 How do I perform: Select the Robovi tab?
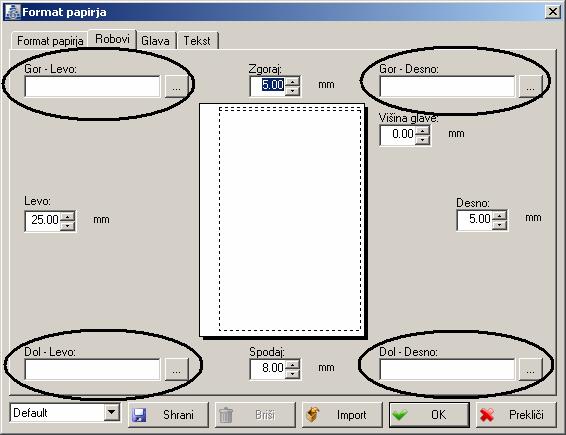pyautogui.click(x=112, y=39)
